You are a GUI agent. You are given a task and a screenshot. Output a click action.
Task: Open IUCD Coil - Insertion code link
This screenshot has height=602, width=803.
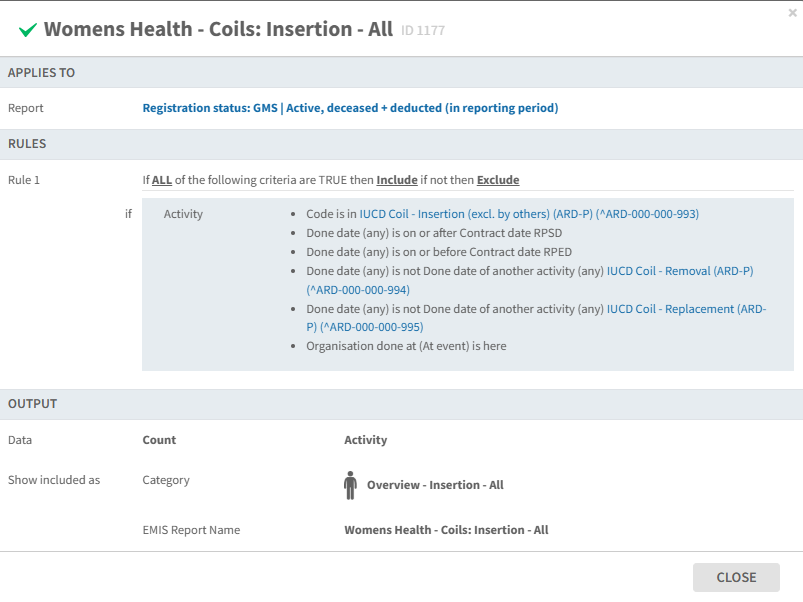[529, 214]
